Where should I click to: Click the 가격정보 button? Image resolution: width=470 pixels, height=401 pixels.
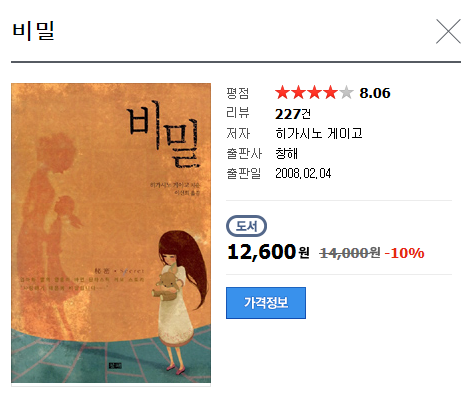(x=266, y=303)
